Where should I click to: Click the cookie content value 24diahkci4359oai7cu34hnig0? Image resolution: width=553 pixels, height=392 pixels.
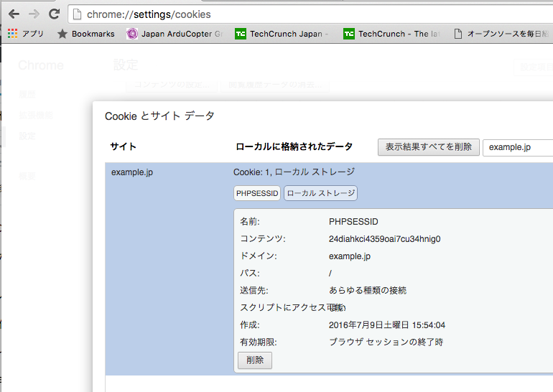[x=384, y=239]
